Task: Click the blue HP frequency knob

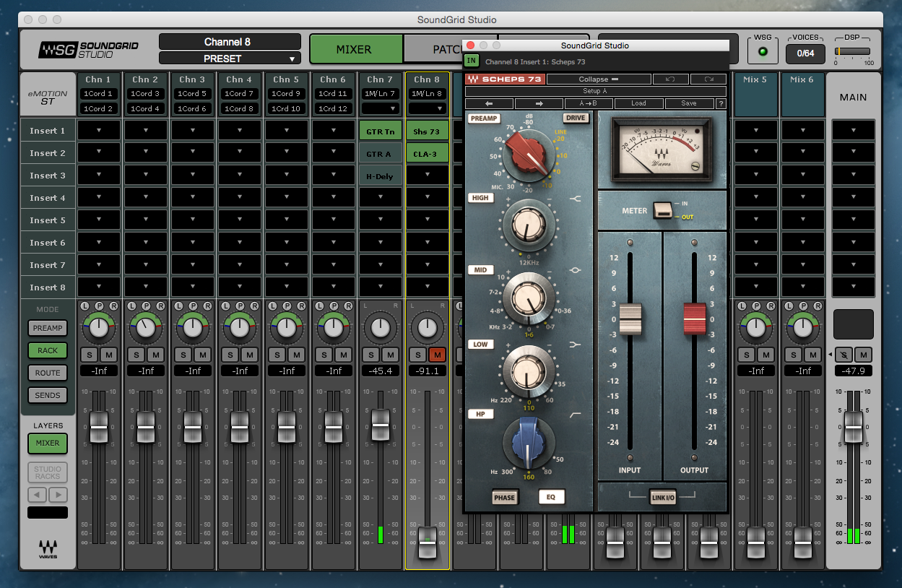Action: click(x=529, y=442)
